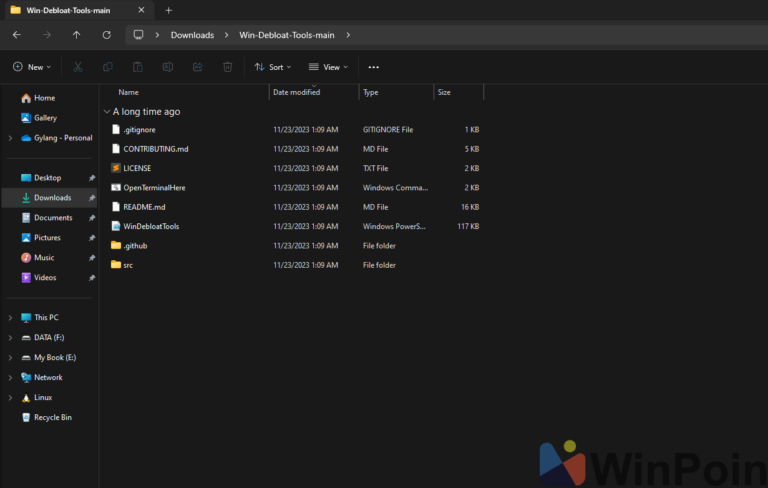
Task: Click chevron after Win-Debloat-Tools-main in address bar
Action: [x=348, y=35]
